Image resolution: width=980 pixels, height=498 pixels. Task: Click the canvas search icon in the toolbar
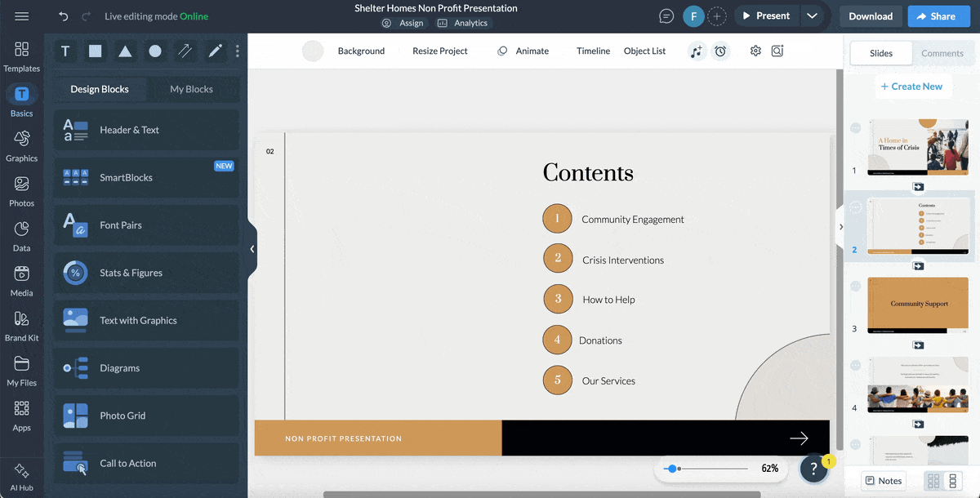pyautogui.click(x=777, y=51)
